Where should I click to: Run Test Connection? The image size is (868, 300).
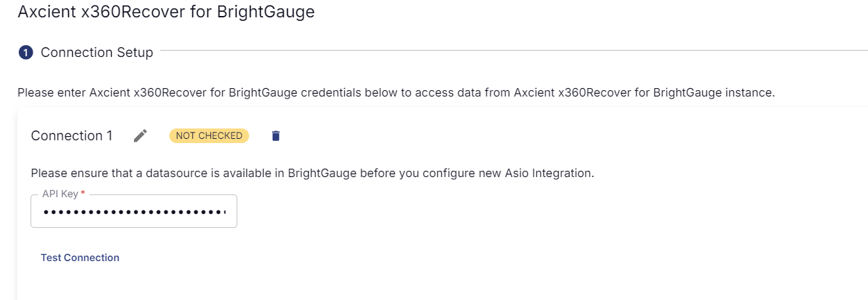click(x=80, y=258)
